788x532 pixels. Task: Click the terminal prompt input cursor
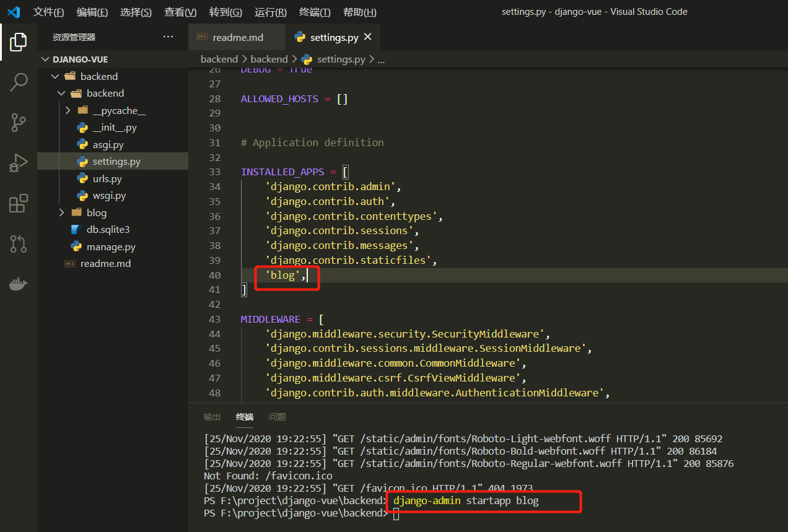click(x=396, y=513)
